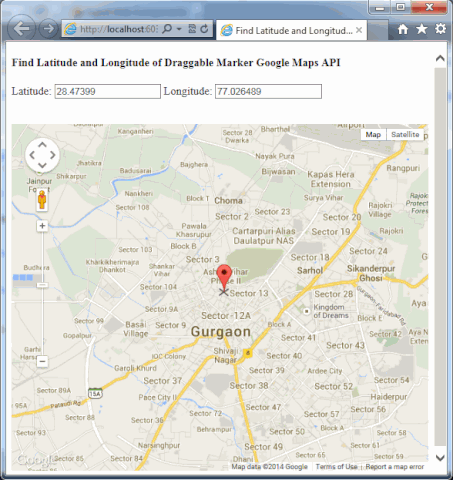Viewport: 453px width, 480px height.
Task: Open the Home icon in browser toolbar
Action: point(403,29)
